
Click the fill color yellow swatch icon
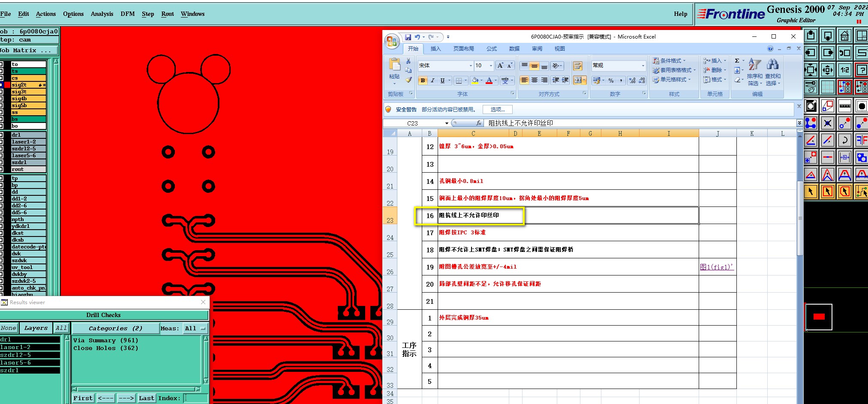pyautogui.click(x=475, y=80)
